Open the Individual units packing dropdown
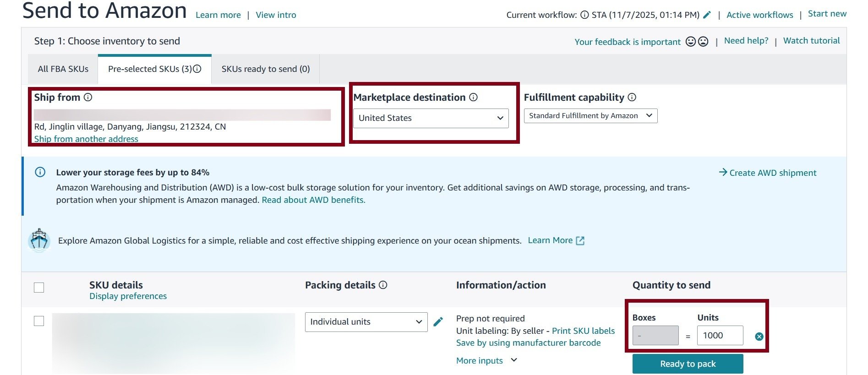Screen dimensions: 868x375 (x=366, y=322)
